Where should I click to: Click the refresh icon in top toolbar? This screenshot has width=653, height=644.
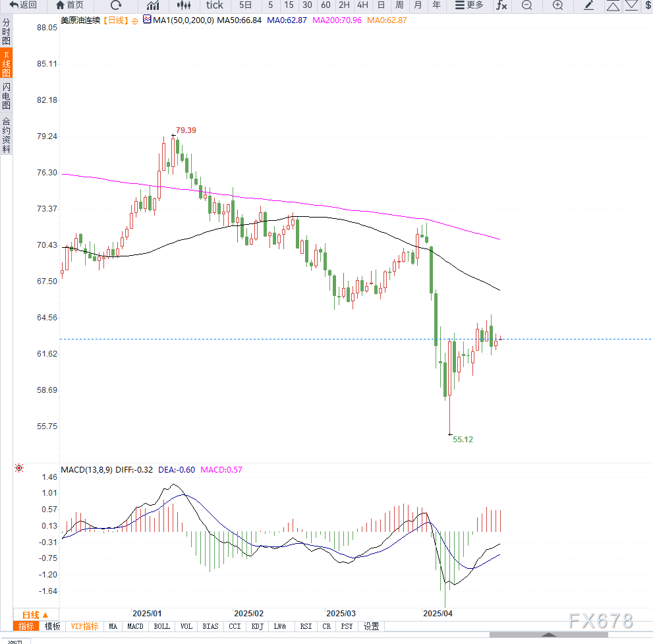tap(116, 5)
